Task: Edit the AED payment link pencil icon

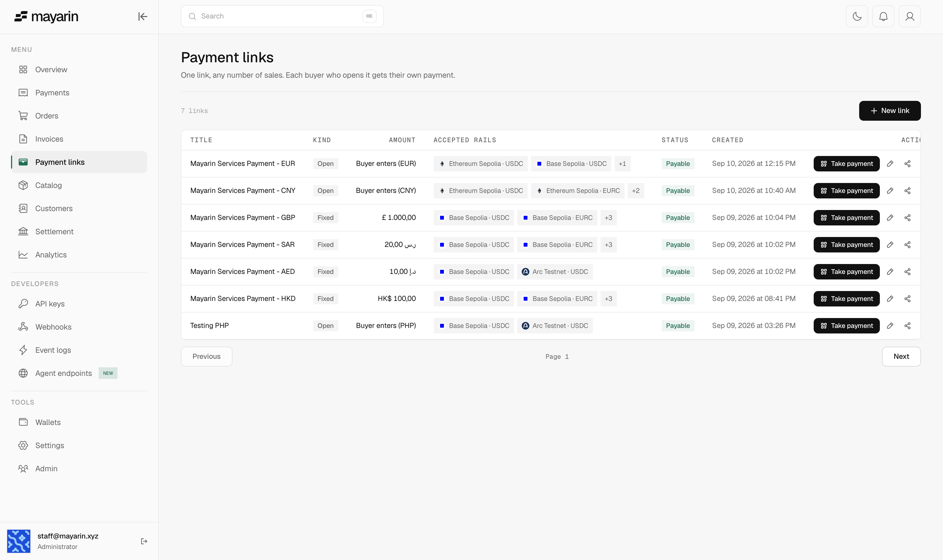Action: coord(890,272)
